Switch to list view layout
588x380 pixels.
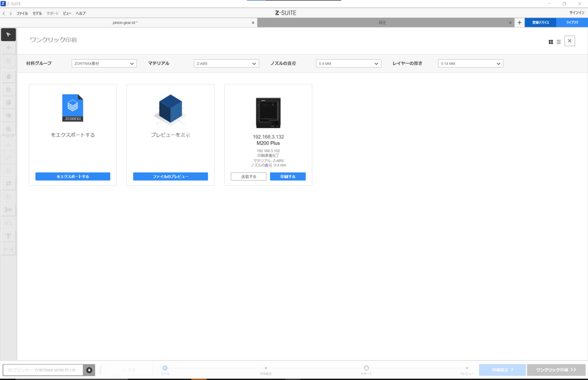point(559,42)
